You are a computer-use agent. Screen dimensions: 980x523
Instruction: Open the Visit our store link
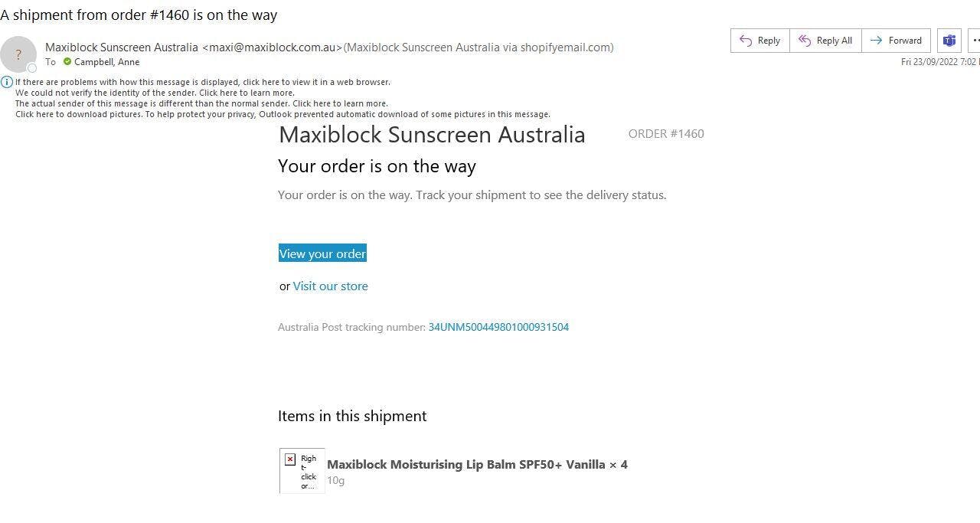[330, 286]
